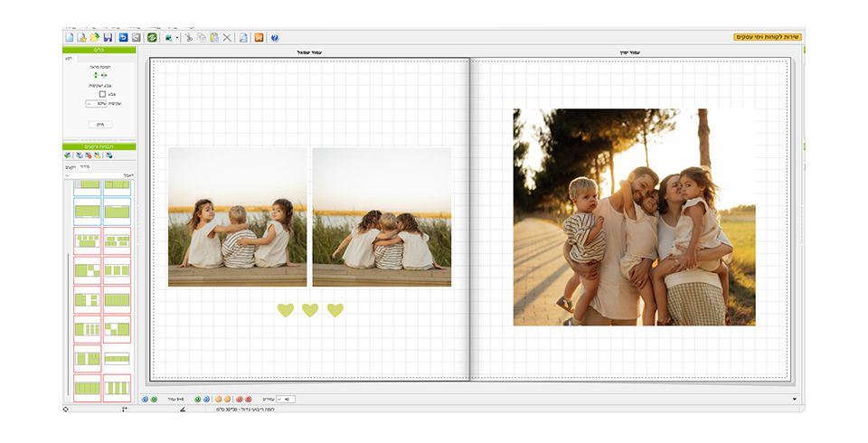
Task: Click the templates panel icon with red mark
Action: [88, 156]
